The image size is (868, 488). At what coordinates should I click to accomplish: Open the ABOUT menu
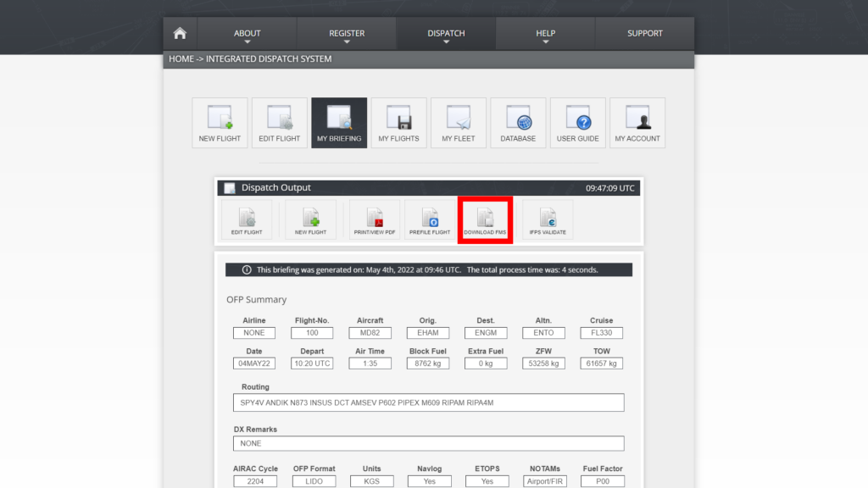[247, 33]
